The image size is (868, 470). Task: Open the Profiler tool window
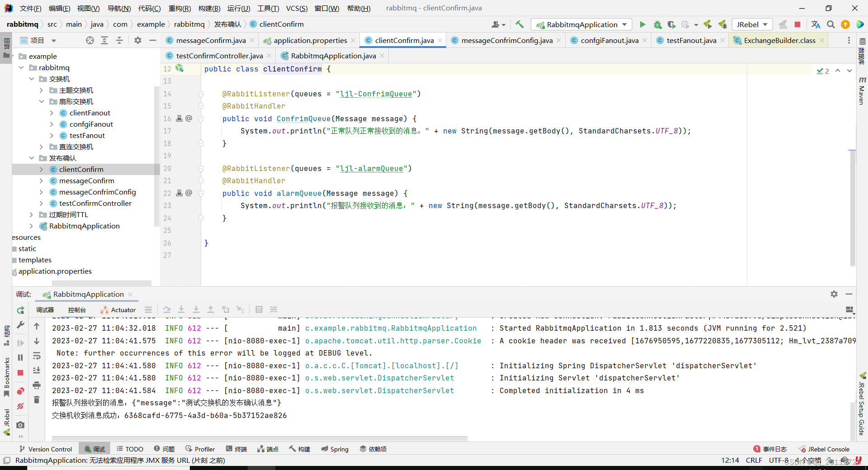(200, 449)
